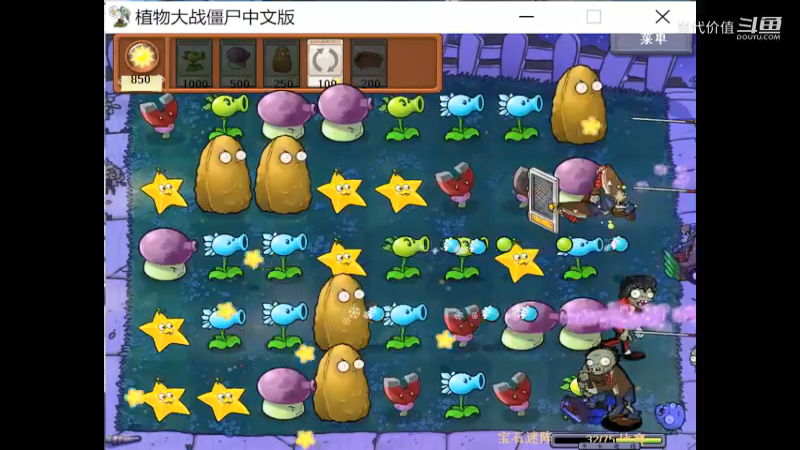Click the game window title 植物大战僵尸中文版
Screen dimensions: 800x450
click(x=215, y=17)
